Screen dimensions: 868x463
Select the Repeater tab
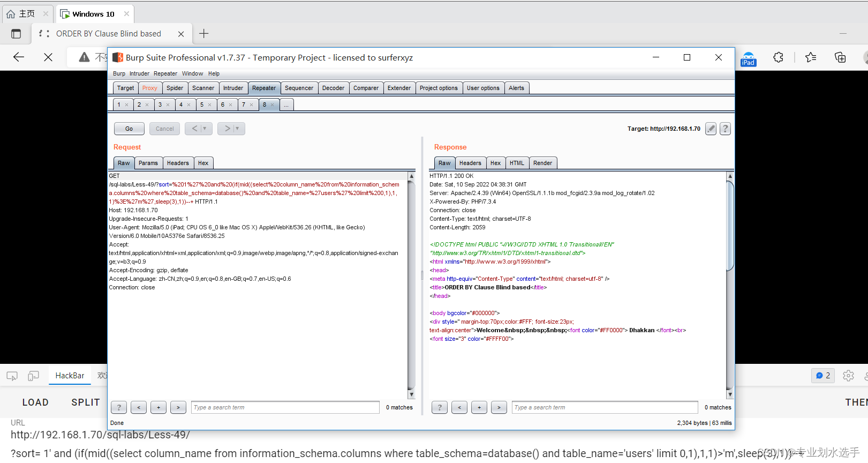pyautogui.click(x=264, y=88)
